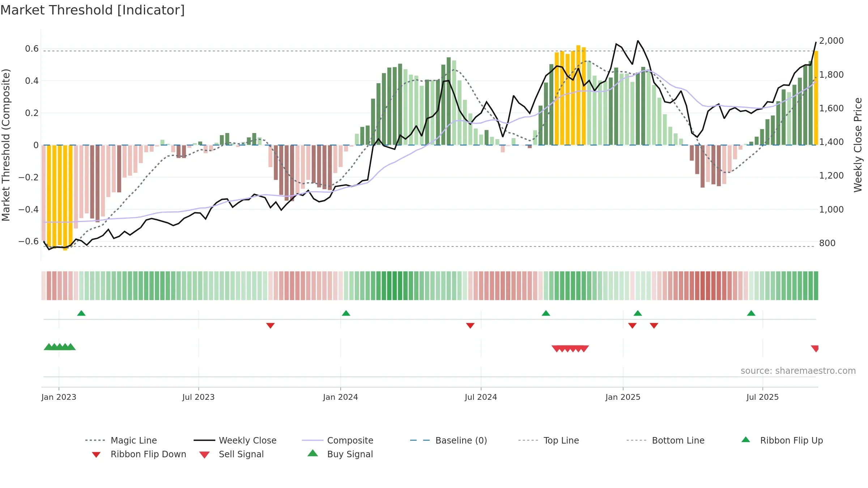Click the Sell Signal marker at the far right
The height and width of the screenshot is (488, 868).
[x=815, y=348]
